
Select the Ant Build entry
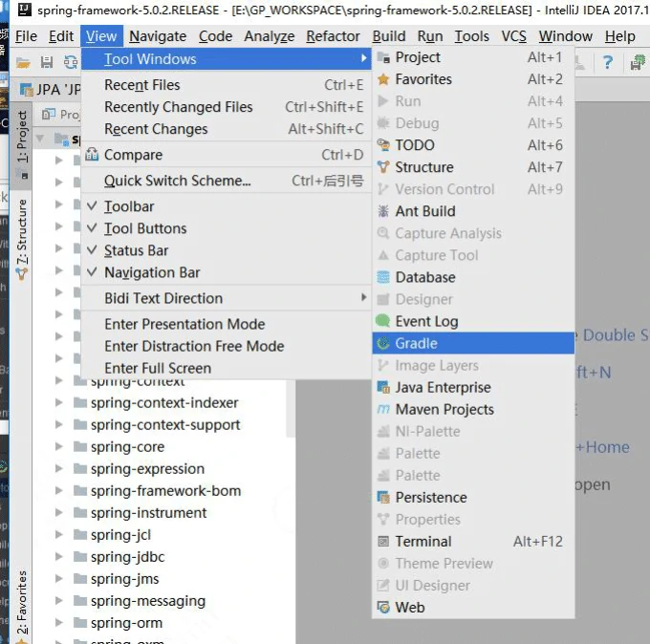[424, 211]
